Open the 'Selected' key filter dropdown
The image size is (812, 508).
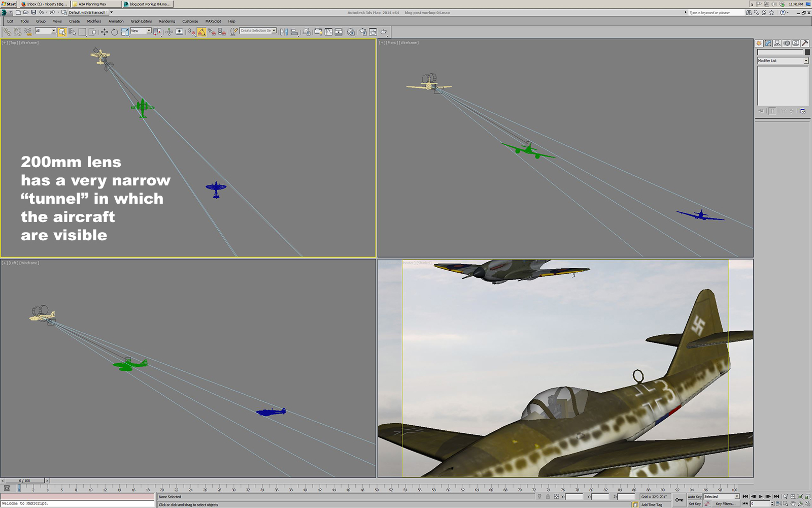pyautogui.click(x=736, y=497)
